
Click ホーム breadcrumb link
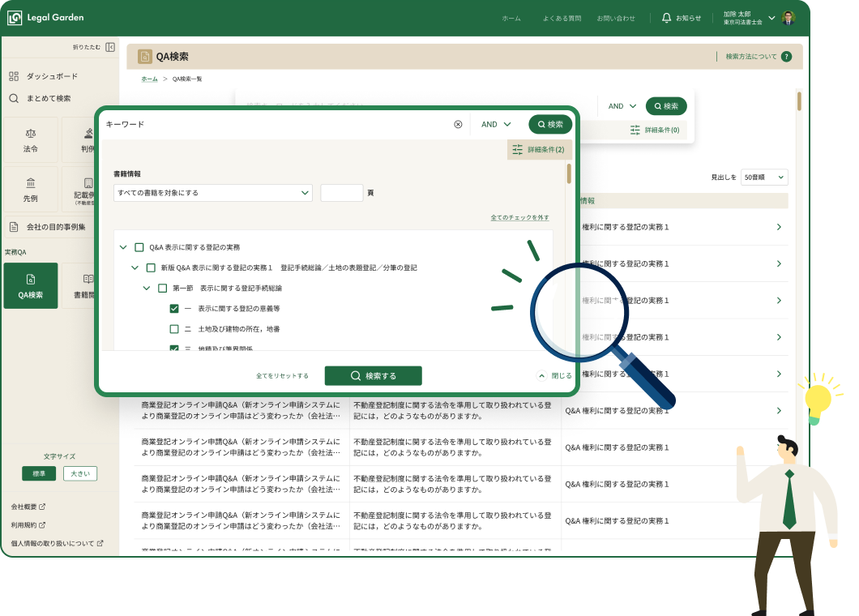coord(149,79)
